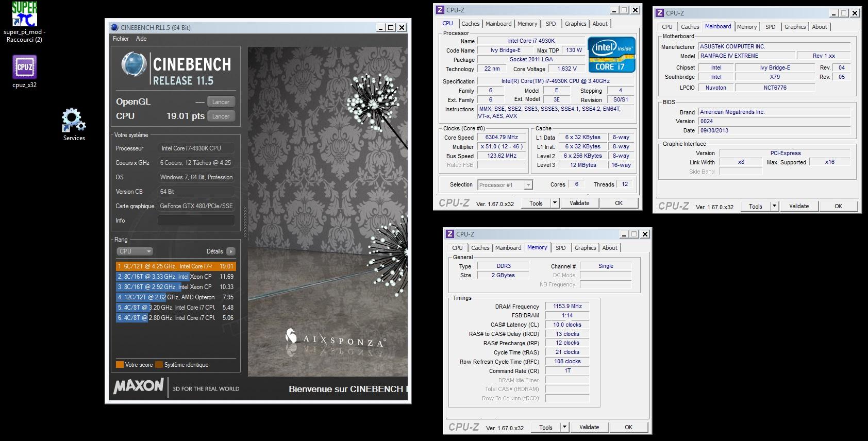
Task: Click Validate in CPU-Z Mainboard window
Action: [x=799, y=206]
